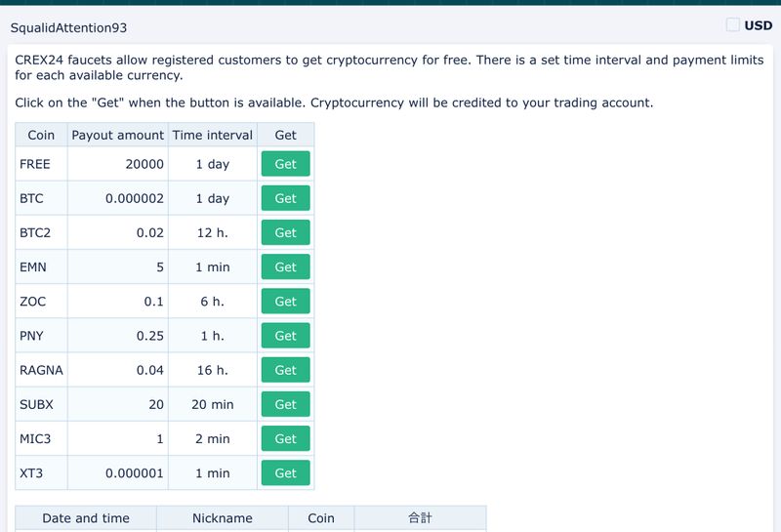Claim the BTC faucet with Get
This screenshot has height=532, width=781.
(x=285, y=198)
